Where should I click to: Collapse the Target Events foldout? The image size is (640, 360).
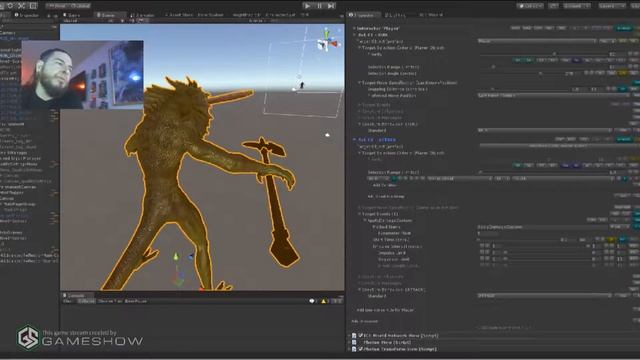(360, 214)
